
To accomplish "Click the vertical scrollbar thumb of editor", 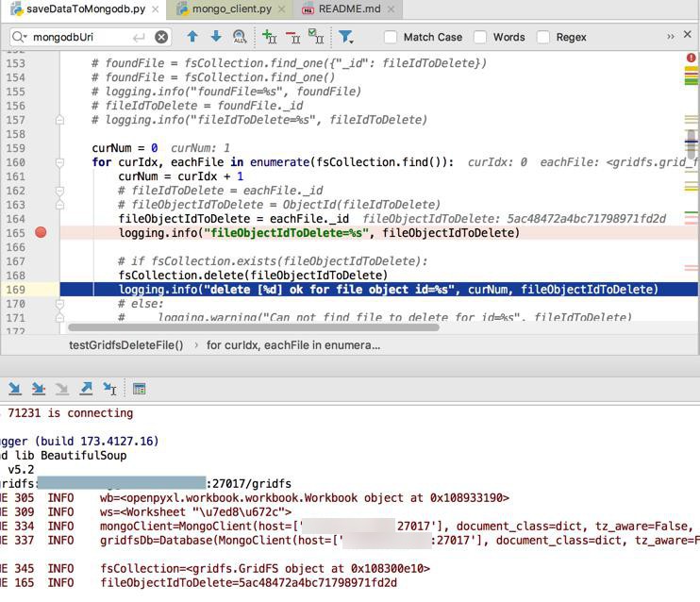I will [692, 143].
